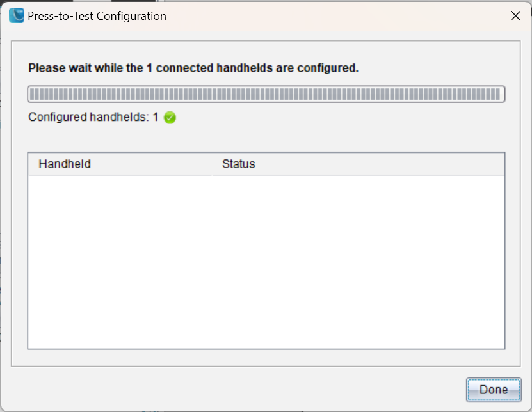The height and width of the screenshot is (412, 532).
Task: Click the divider between Handheld and Status headers
Action: tap(212, 164)
